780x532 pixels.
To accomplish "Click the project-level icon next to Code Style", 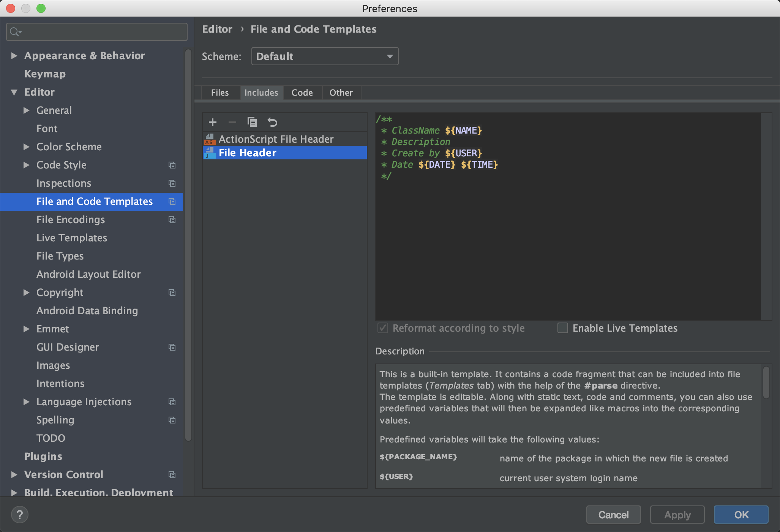I will (x=172, y=165).
